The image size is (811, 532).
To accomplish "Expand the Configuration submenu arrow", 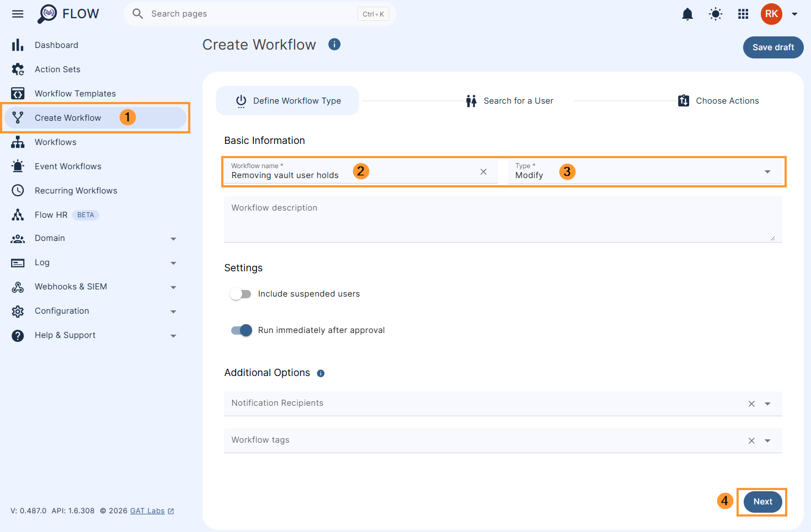I will point(173,311).
